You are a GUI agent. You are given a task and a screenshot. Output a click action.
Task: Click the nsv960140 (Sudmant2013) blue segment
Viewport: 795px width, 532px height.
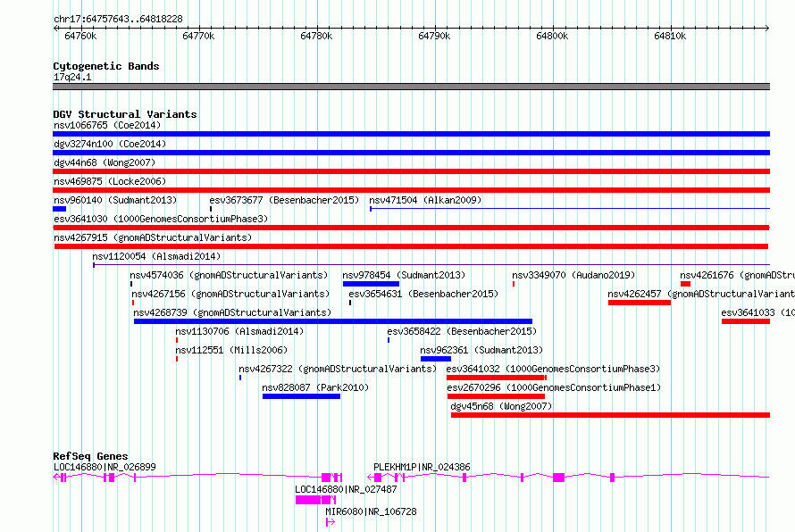(59, 209)
